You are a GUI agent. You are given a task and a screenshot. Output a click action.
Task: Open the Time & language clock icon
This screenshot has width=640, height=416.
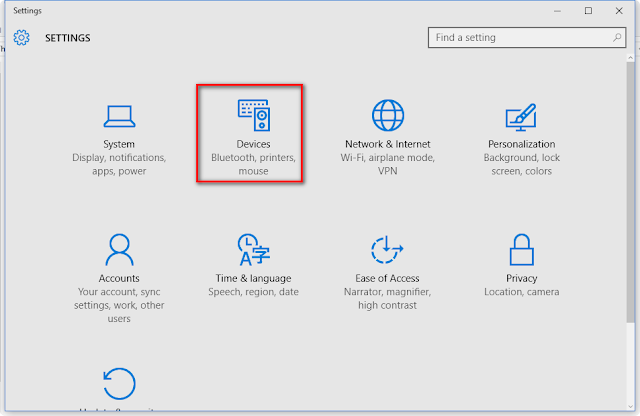click(x=253, y=249)
